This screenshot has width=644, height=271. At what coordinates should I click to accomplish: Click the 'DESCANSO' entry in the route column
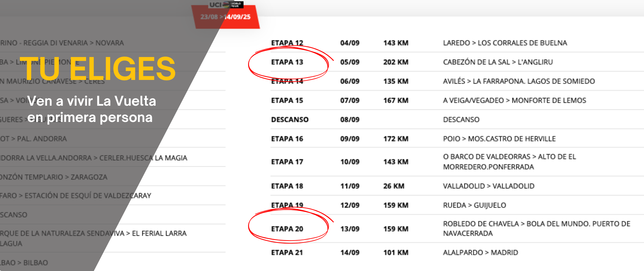coord(461,120)
